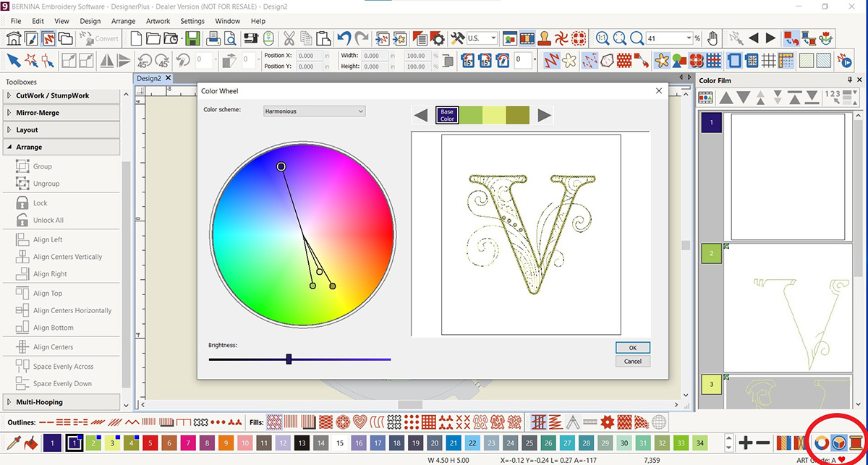Viewport: 868px width, 465px height.
Task: Click the red thread spool icon in palette bar
Action: point(856,442)
